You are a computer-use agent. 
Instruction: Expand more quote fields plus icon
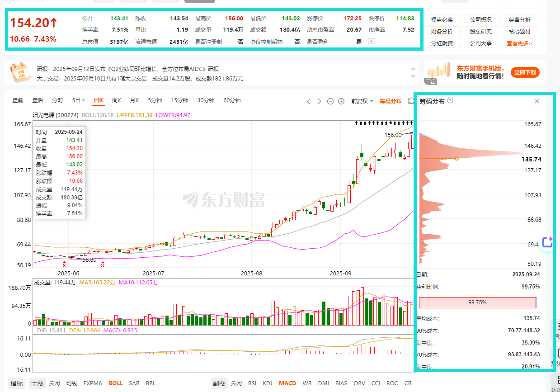tap(372, 42)
